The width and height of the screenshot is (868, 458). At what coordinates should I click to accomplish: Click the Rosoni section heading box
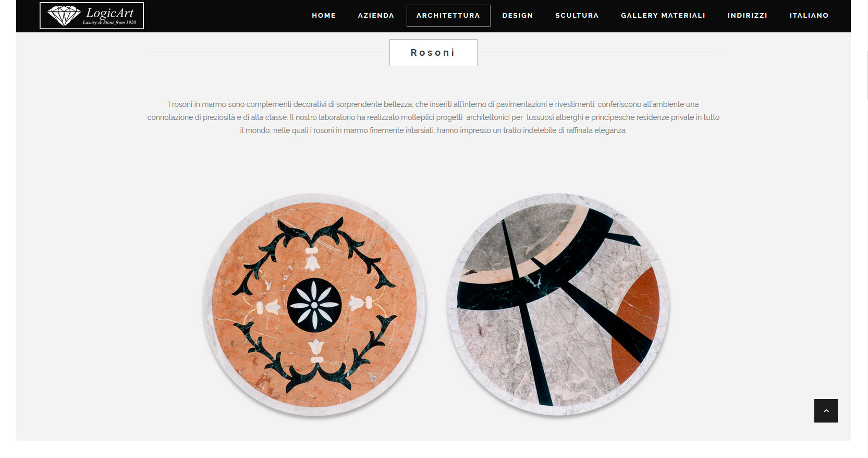(433, 53)
